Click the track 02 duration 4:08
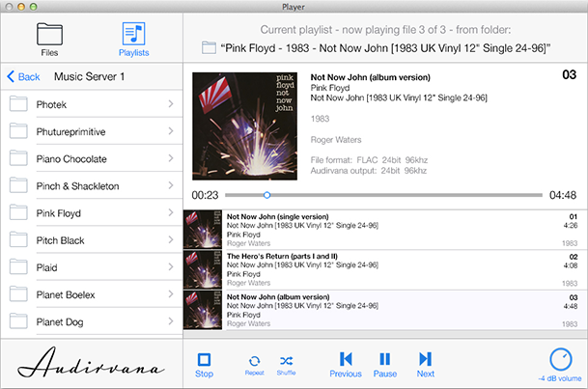 pyautogui.click(x=571, y=265)
